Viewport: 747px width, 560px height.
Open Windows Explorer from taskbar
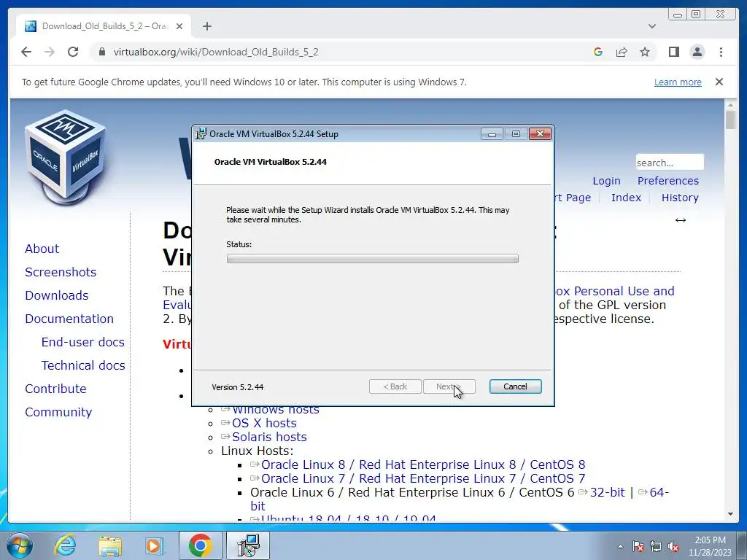click(110, 545)
